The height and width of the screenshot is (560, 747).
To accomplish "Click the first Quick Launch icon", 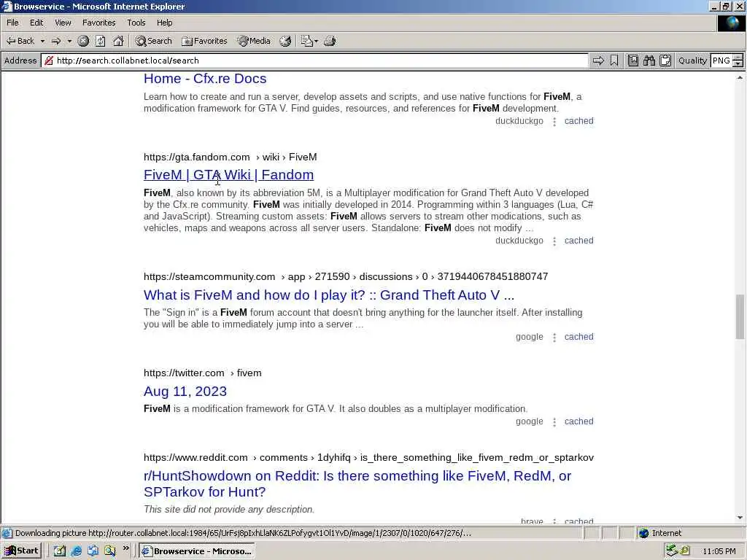I will (x=59, y=551).
